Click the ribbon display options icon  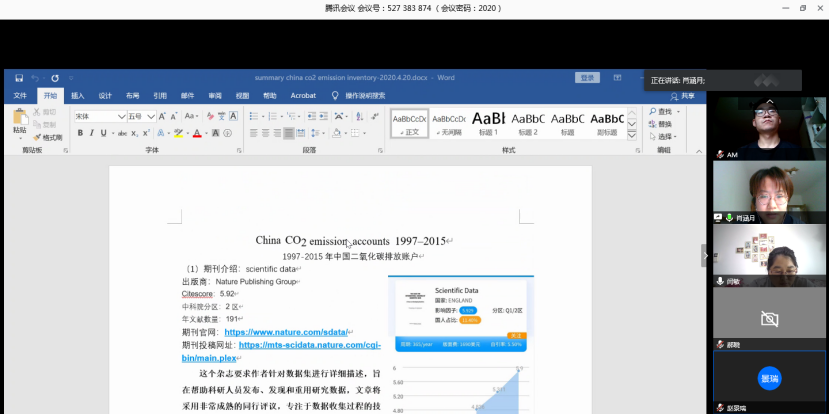pyautogui.click(x=617, y=78)
